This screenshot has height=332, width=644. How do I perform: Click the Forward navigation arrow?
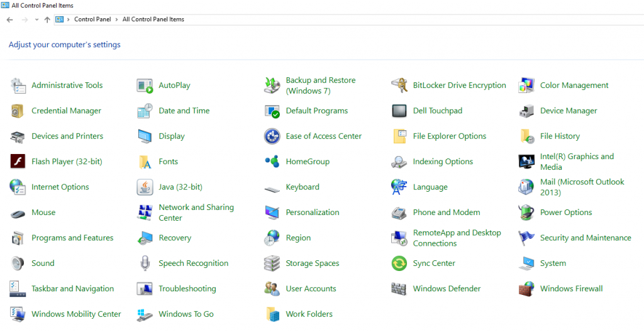click(25, 19)
